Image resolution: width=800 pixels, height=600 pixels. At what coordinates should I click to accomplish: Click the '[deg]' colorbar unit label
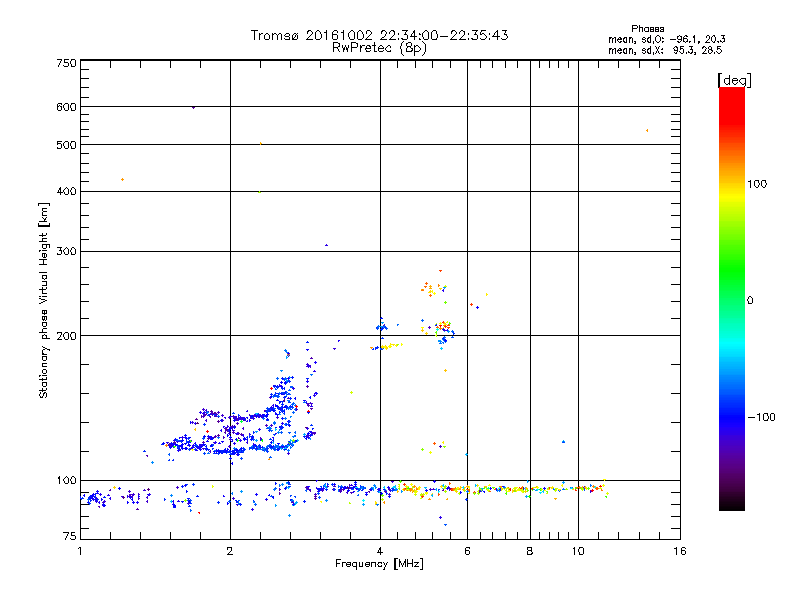click(734, 80)
